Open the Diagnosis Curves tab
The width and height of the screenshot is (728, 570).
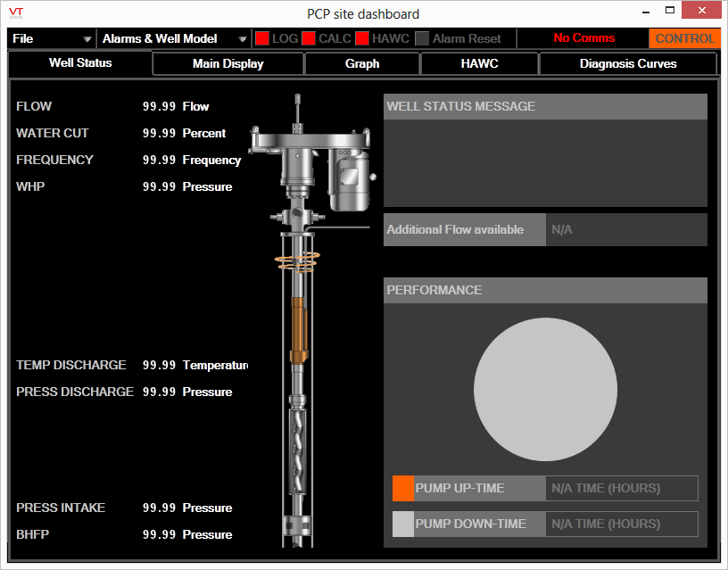pyautogui.click(x=628, y=63)
